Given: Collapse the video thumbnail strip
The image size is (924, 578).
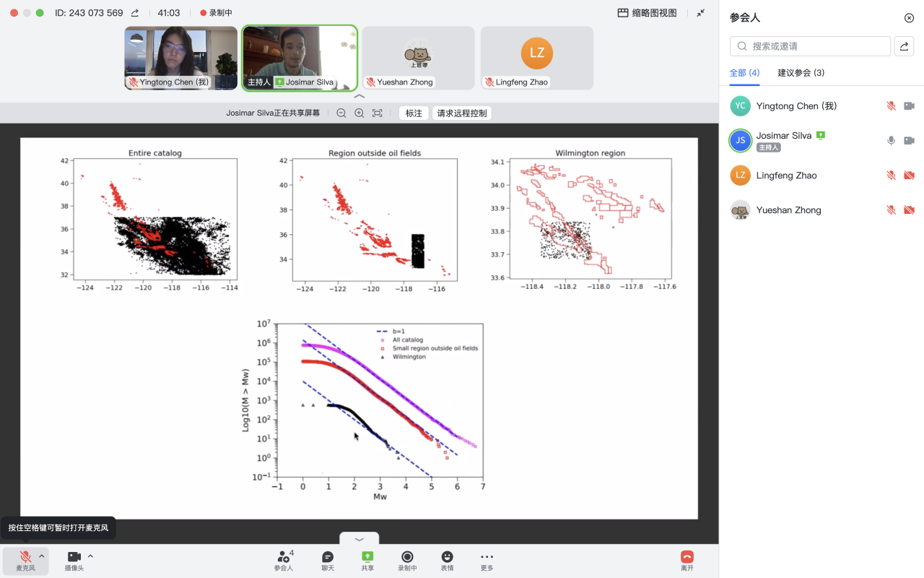Looking at the screenshot, I should [x=359, y=96].
